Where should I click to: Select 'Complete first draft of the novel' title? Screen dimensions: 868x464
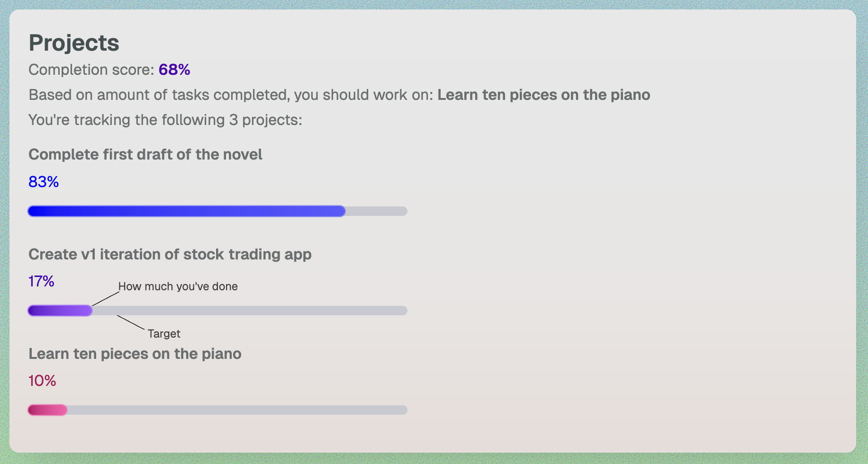pos(145,154)
